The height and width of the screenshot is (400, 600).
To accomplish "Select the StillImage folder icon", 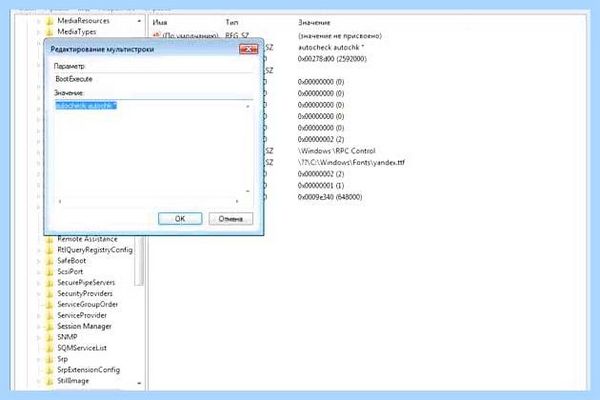I will point(50,381).
